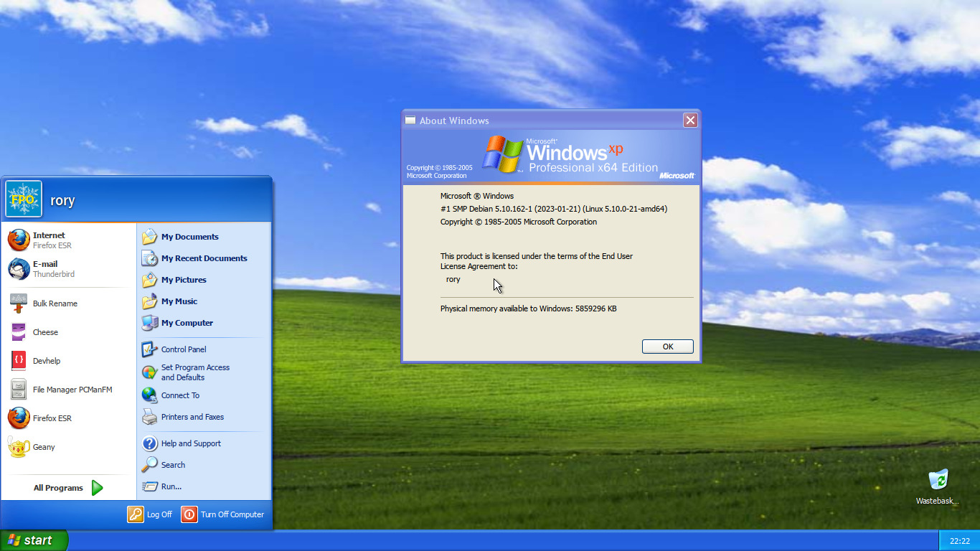Click the Search magnifier icon
Viewport: 980px width, 551px height.
[149, 465]
